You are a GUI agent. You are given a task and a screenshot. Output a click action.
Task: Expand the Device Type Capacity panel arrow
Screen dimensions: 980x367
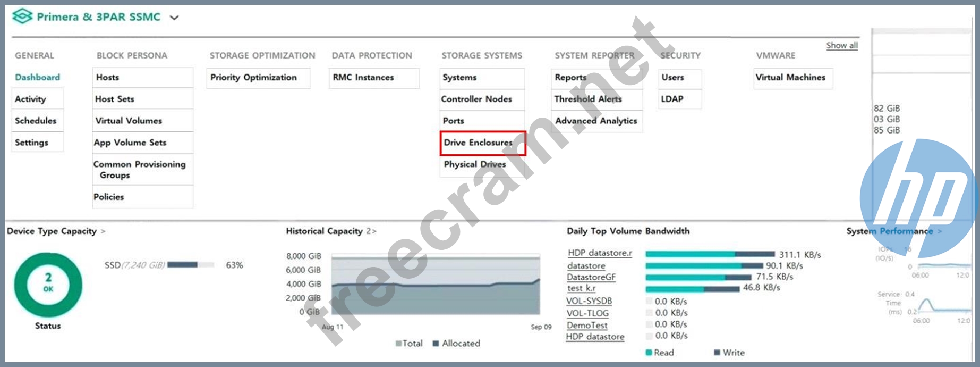(x=103, y=231)
